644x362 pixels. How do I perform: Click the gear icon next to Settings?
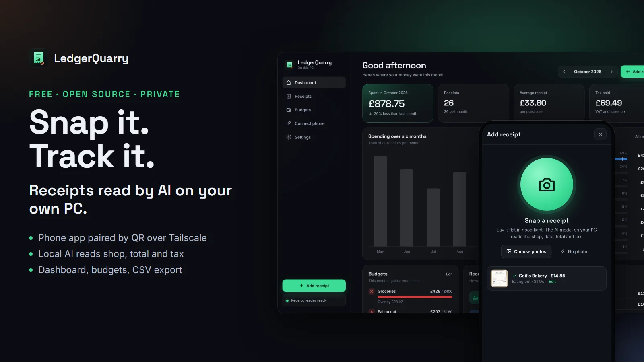point(289,138)
